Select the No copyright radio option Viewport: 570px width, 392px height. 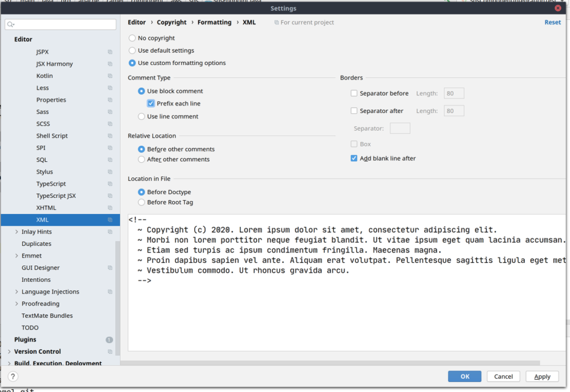coord(132,38)
